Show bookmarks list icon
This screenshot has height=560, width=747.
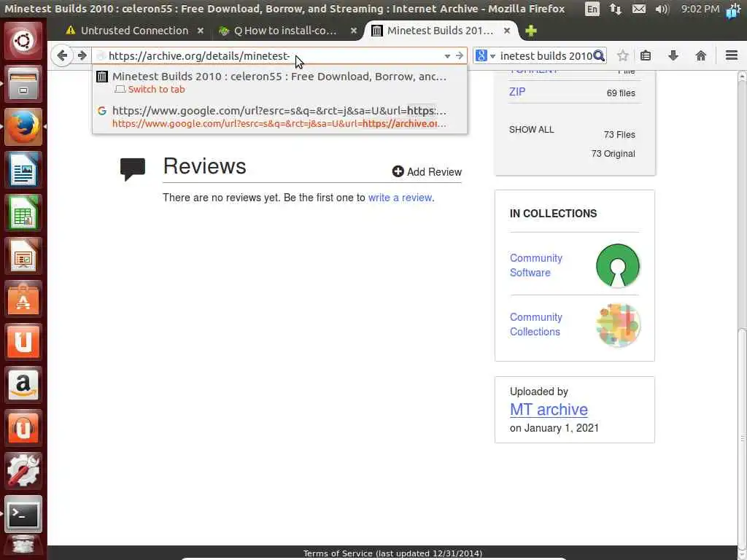pyautogui.click(x=646, y=55)
